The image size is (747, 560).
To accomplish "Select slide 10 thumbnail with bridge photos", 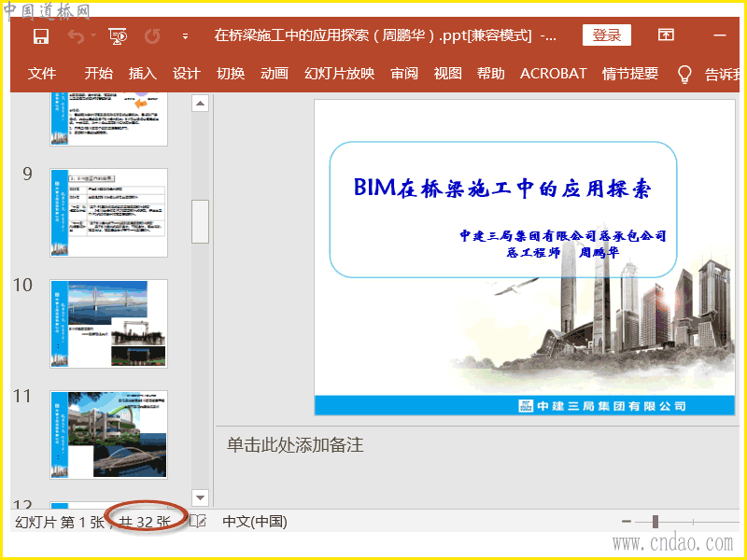I will coord(108,324).
